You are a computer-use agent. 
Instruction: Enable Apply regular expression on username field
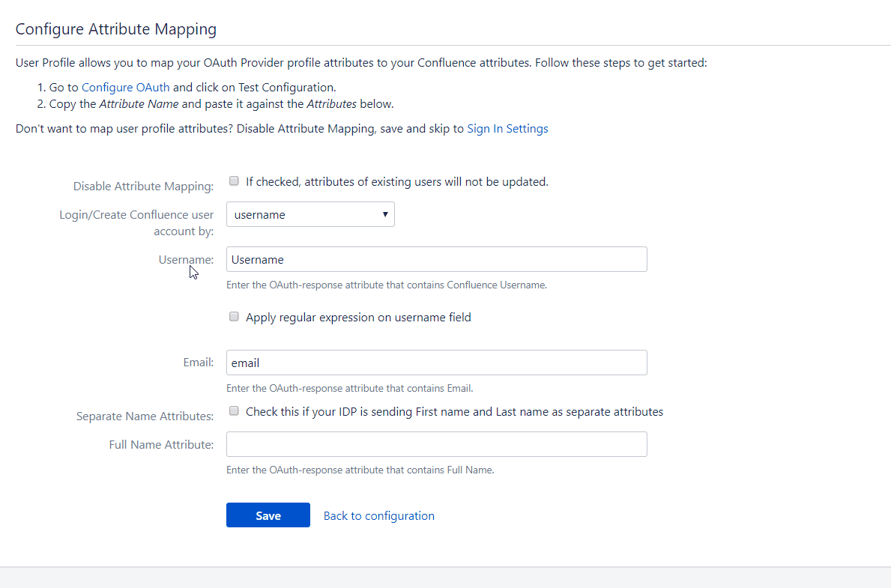pos(234,316)
